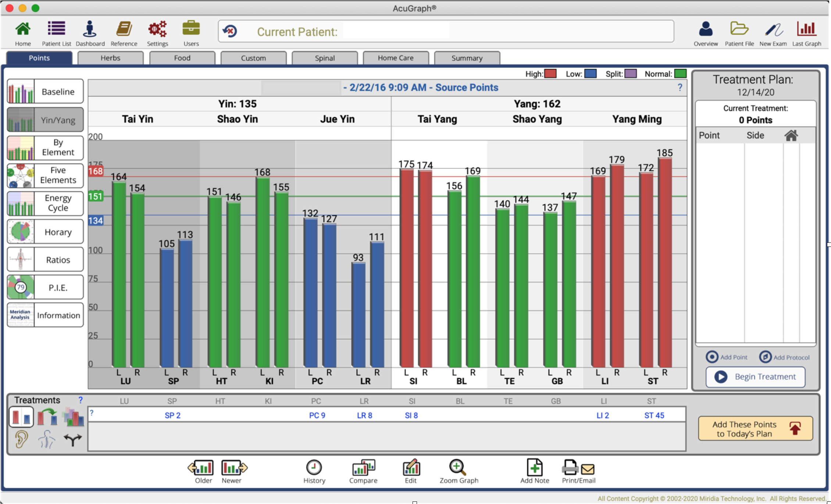Open the Dashboard icon in toolbar
This screenshot has width=831, height=504.
[x=90, y=29]
